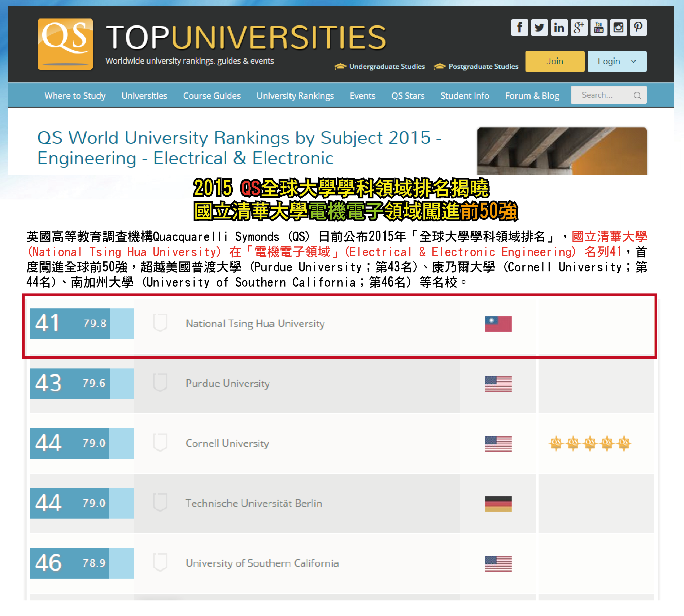684x616 pixels.
Task: Open the Cornell University link
Action: tap(227, 444)
